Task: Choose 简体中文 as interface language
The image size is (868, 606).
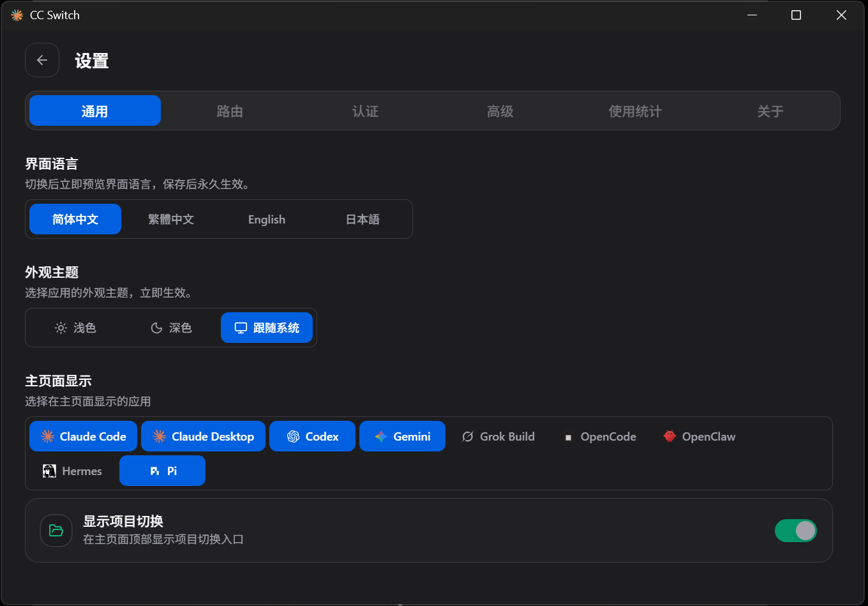Action: (75, 219)
